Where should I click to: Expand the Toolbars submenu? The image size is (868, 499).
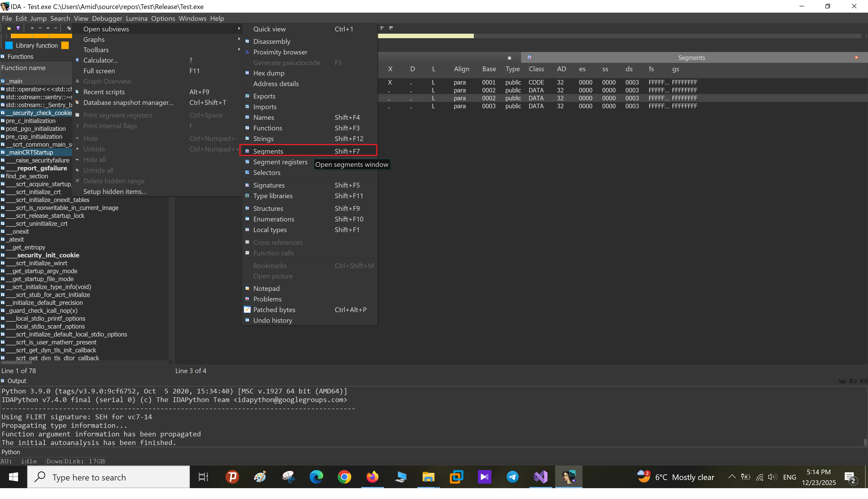[x=96, y=50]
